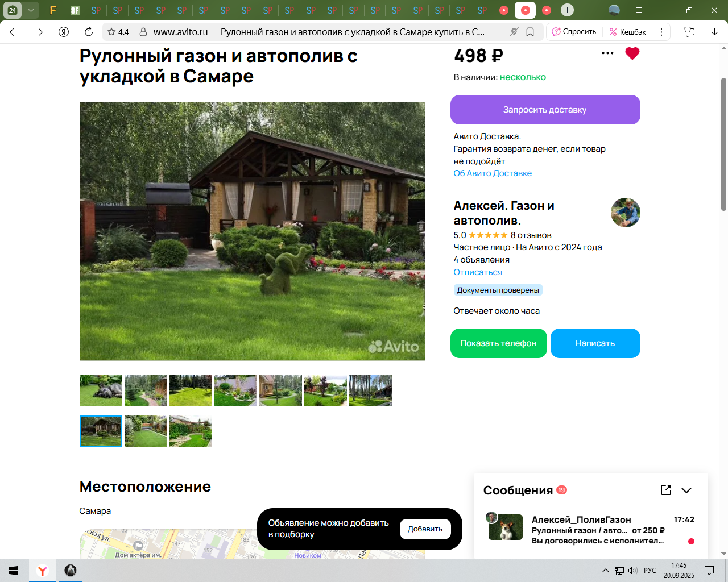Switch to the first red-dot Avito tab
Screen dimensions: 728x582
tap(504, 10)
